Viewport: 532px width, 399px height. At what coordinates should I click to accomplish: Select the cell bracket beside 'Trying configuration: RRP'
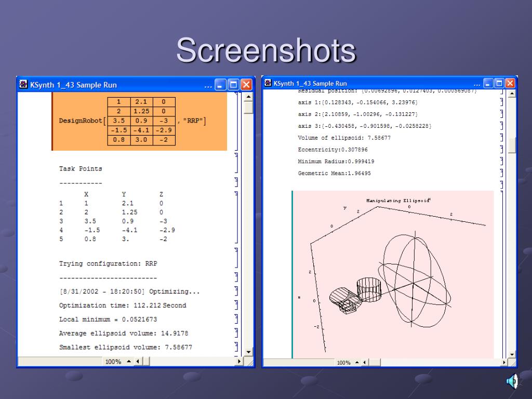(236, 258)
